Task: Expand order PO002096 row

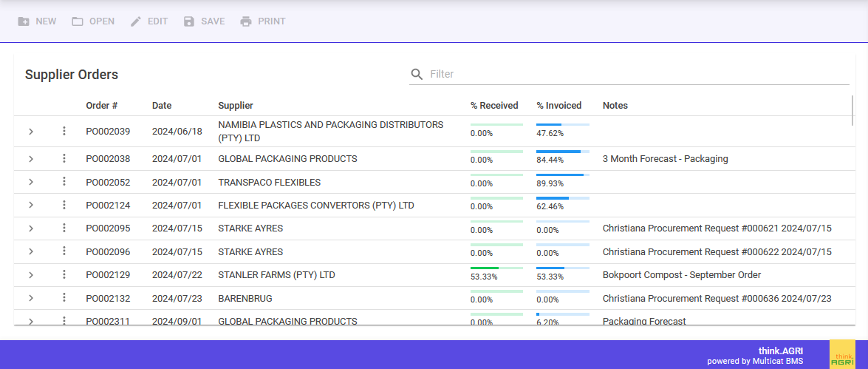Action: tap(31, 251)
